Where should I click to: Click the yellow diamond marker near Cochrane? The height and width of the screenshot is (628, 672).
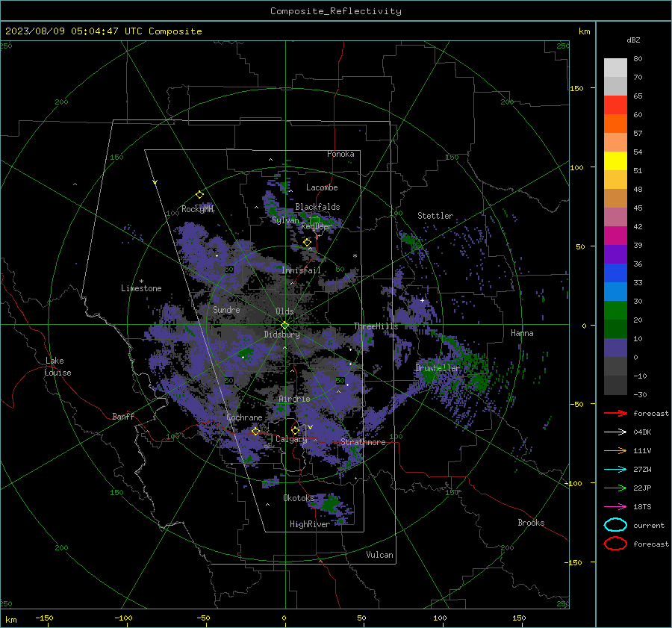pyautogui.click(x=256, y=431)
